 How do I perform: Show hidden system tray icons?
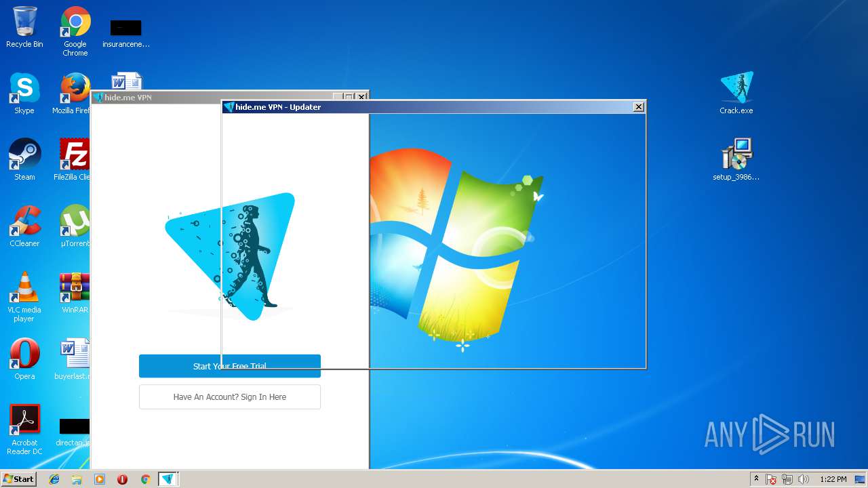click(756, 479)
